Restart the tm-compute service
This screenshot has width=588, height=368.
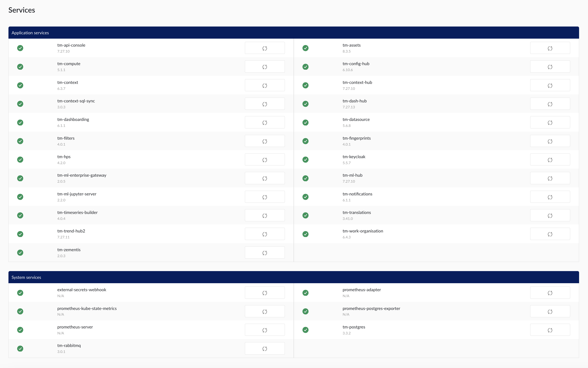(265, 67)
